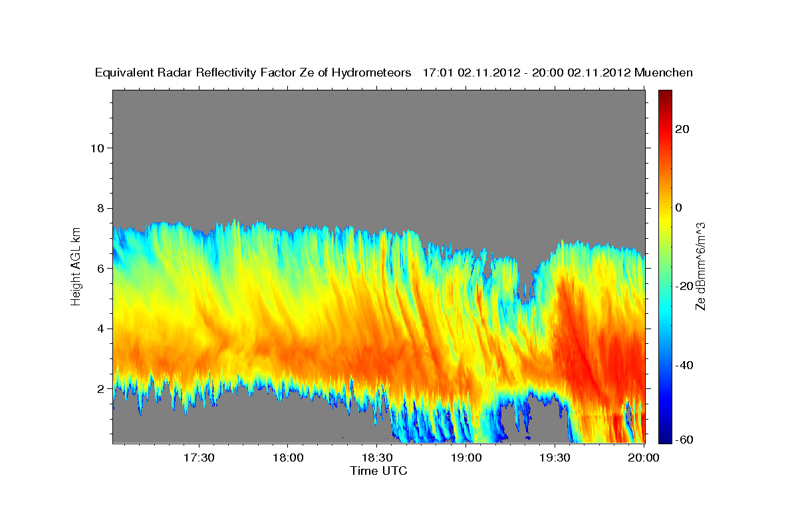Click the height tick label '10'
798x532 pixels.
[97, 148]
